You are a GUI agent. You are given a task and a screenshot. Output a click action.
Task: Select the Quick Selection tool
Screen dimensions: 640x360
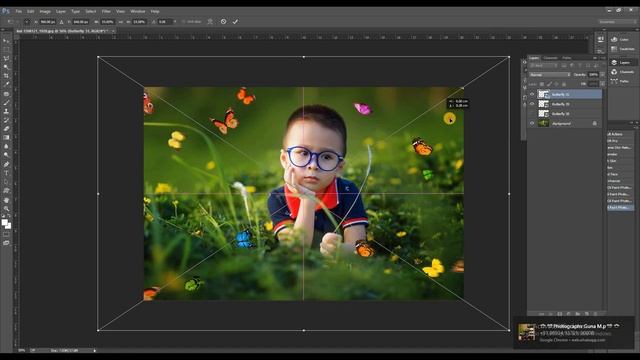[6, 67]
